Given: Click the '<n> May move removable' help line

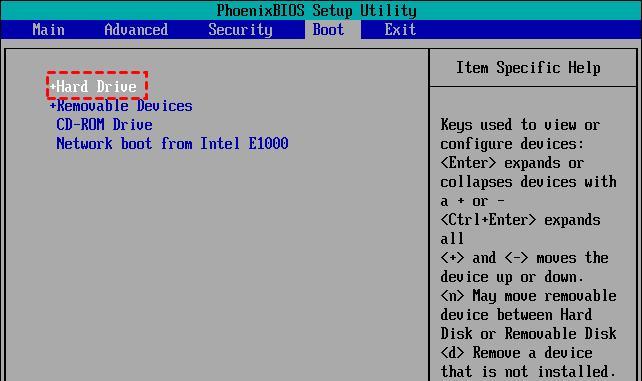Looking at the screenshot, I should point(528,295).
